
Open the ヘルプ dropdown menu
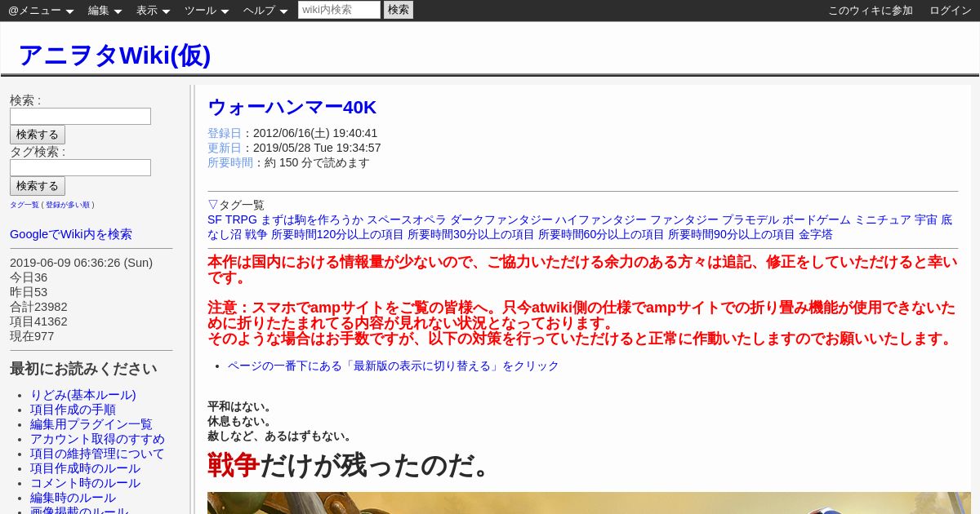[x=265, y=11]
